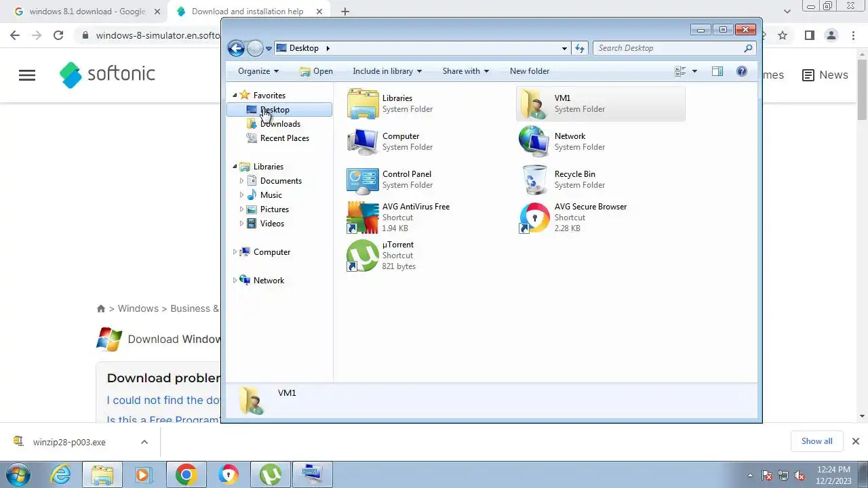Open Windows Start button
The height and width of the screenshot is (488, 868).
click(x=18, y=474)
